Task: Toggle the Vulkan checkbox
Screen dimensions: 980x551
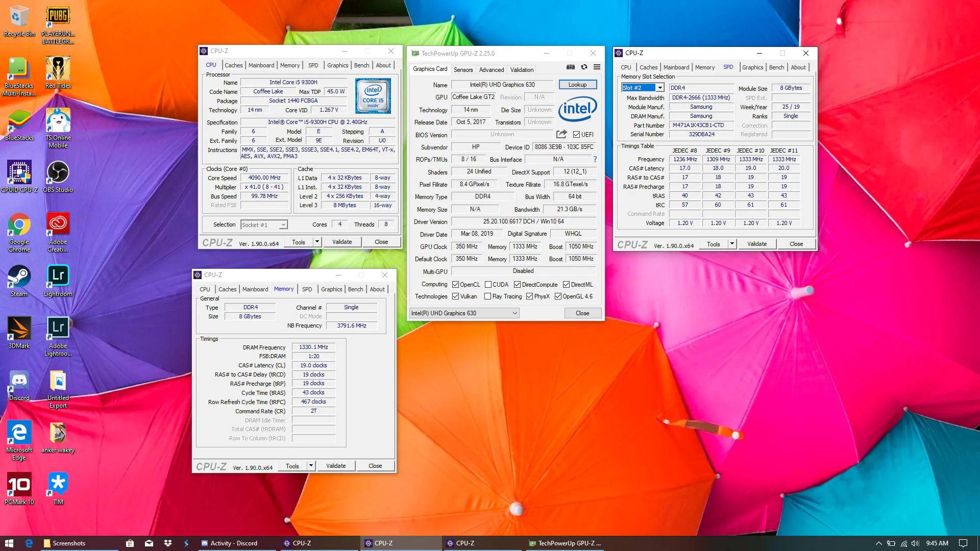Action: 455,296
